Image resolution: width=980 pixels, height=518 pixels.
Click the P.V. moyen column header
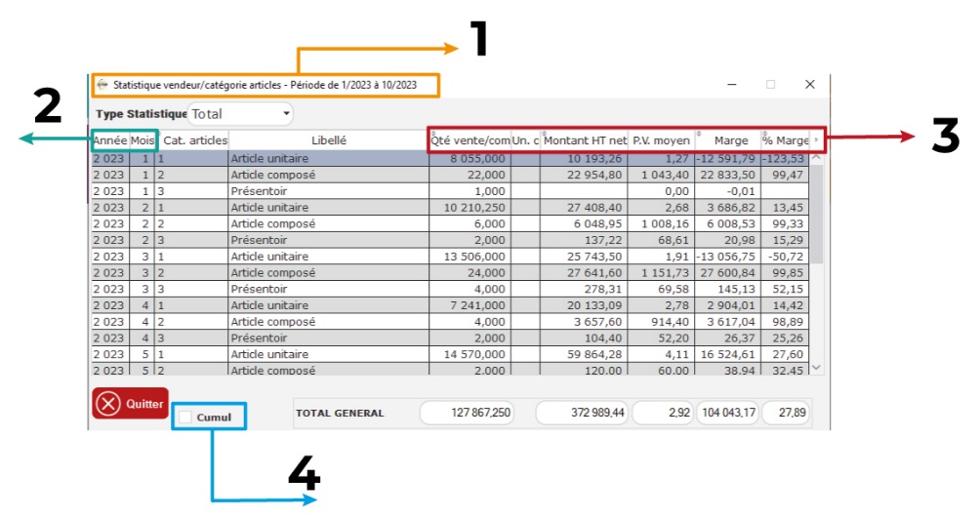(x=661, y=140)
